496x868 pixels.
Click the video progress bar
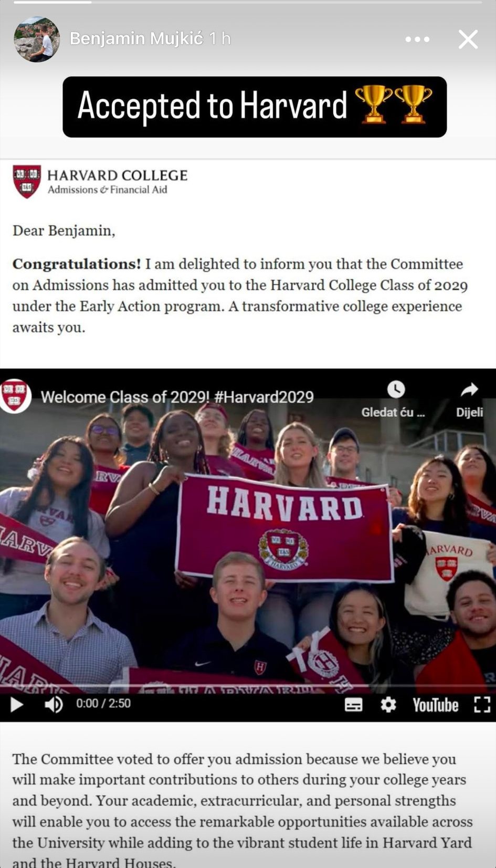pos(248,686)
